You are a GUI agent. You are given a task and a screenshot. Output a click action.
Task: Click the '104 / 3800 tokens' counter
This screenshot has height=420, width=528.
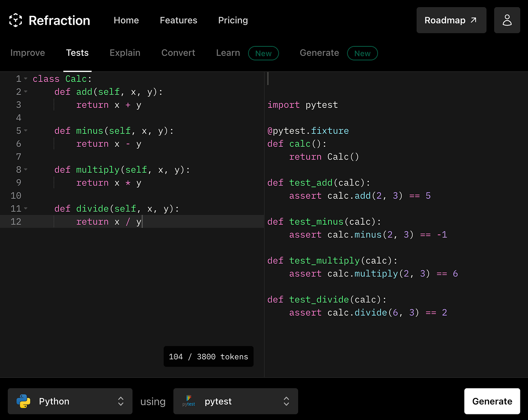point(209,357)
